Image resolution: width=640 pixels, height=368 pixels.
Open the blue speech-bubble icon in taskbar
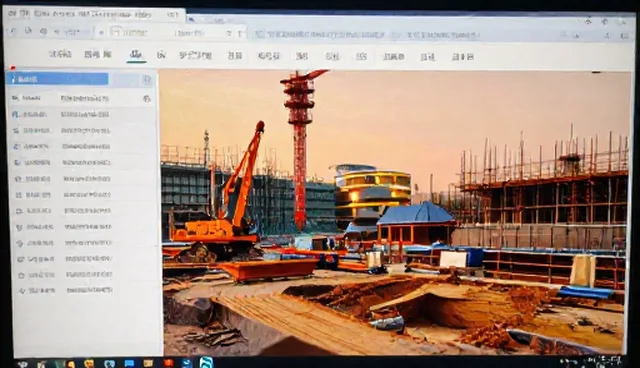coord(129,363)
